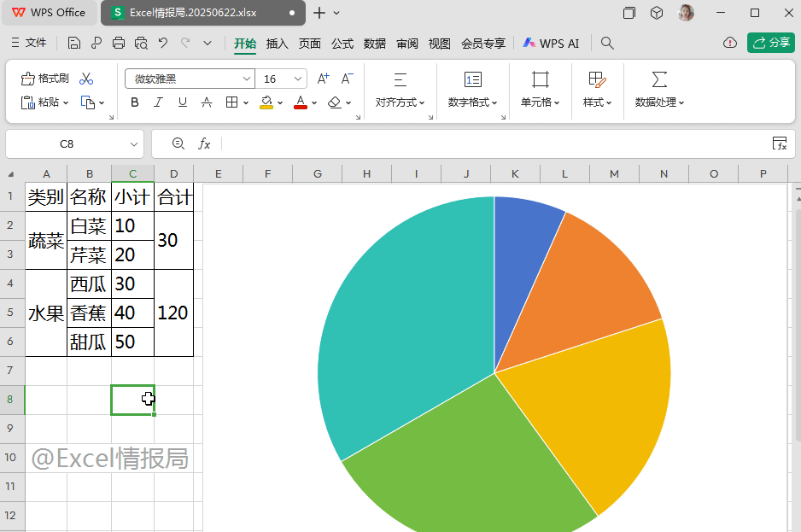
Task: Toggle Italic formatting
Action: point(158,102)
